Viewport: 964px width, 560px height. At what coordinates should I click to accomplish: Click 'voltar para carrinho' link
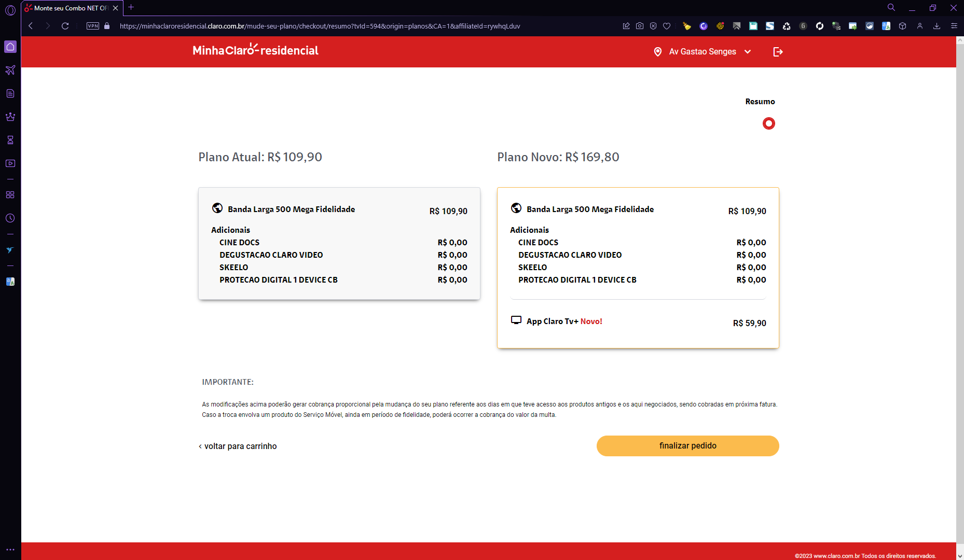coord(238,446)
